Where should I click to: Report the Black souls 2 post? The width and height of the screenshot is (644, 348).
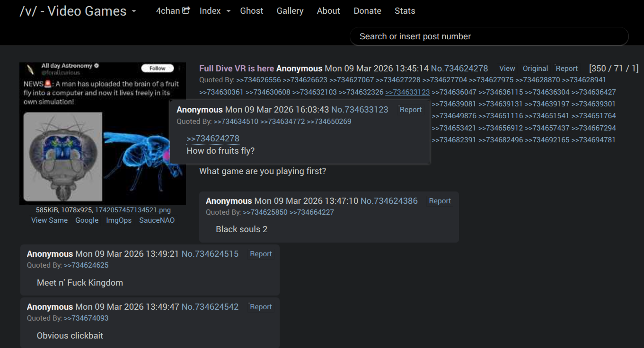pos(440,201)
